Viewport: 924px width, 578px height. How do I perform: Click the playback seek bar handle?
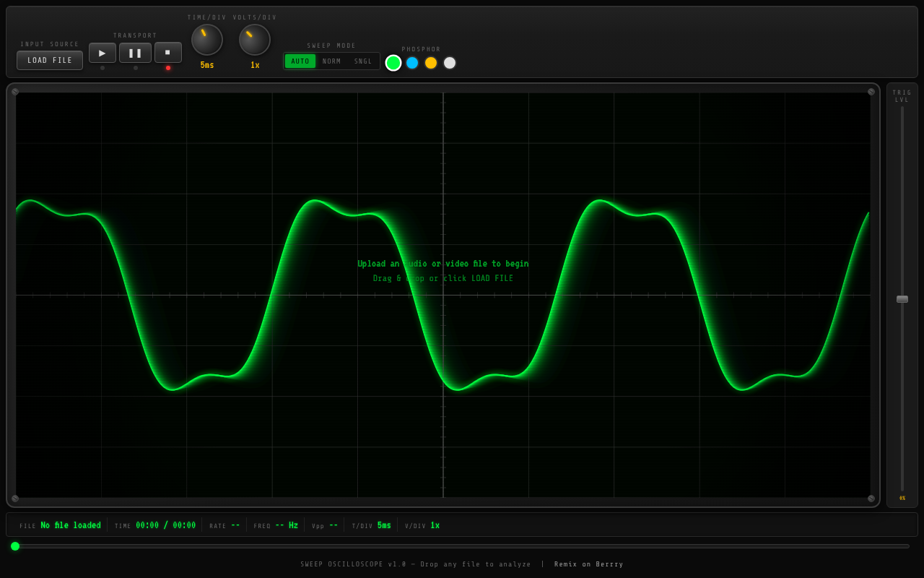click(x=15, y=546)
